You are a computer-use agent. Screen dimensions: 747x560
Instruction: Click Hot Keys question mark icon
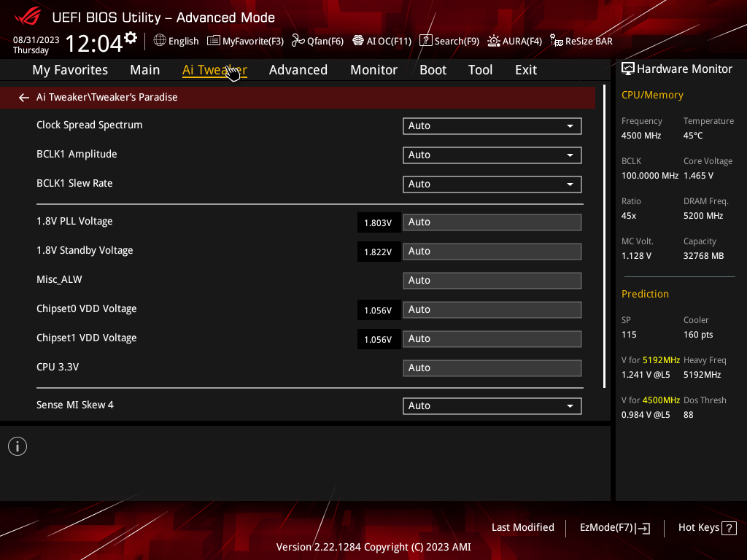pyautogui.click(x=729, y=528)
